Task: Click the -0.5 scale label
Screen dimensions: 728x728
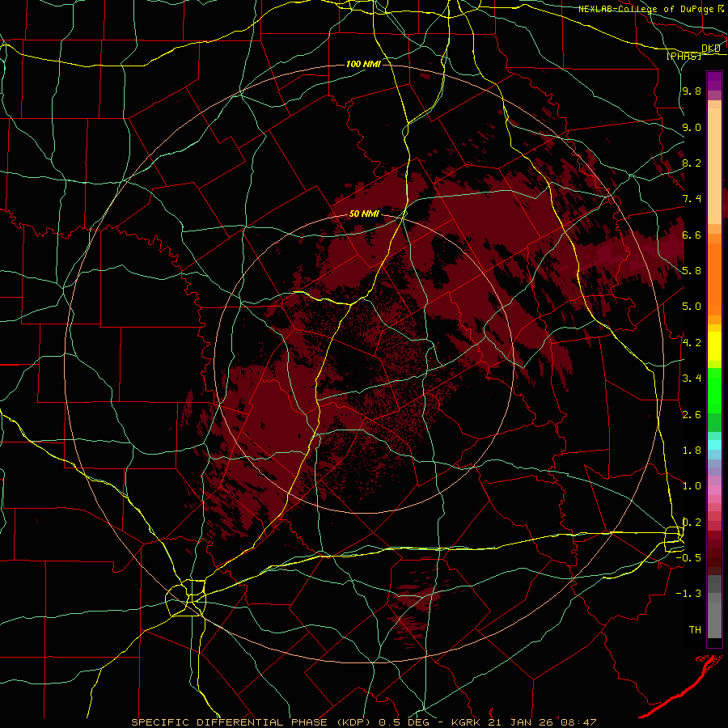Action: (688, 557)
